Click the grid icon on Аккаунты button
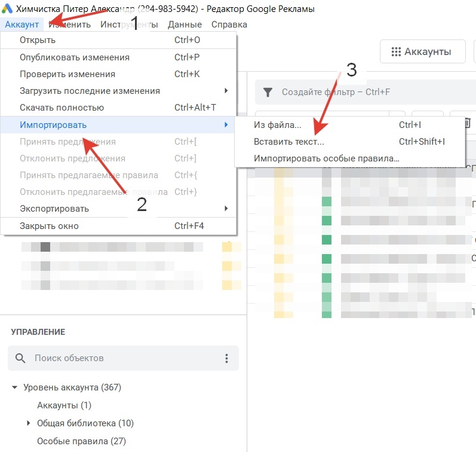 click(396, 51)
